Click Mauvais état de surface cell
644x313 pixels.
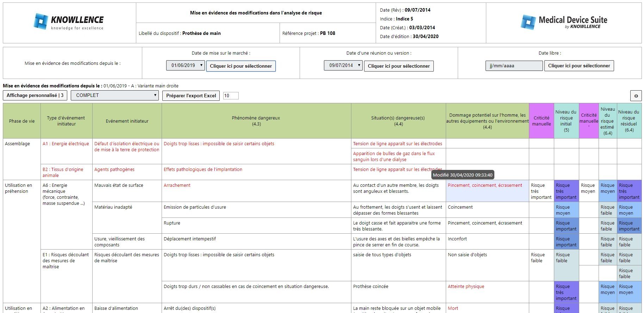pos(127,191)
